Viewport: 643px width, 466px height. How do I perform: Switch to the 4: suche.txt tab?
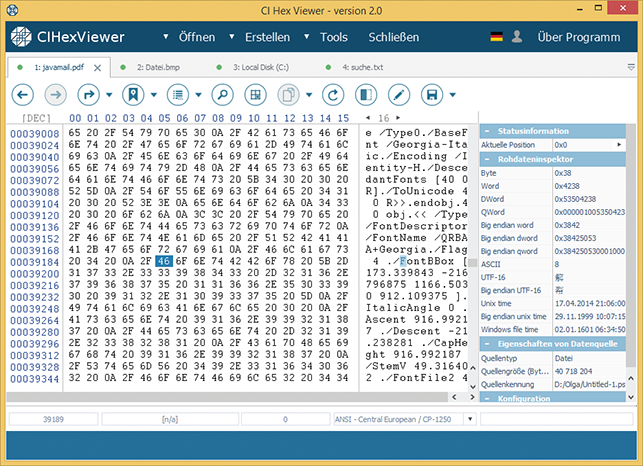point(363,67)
